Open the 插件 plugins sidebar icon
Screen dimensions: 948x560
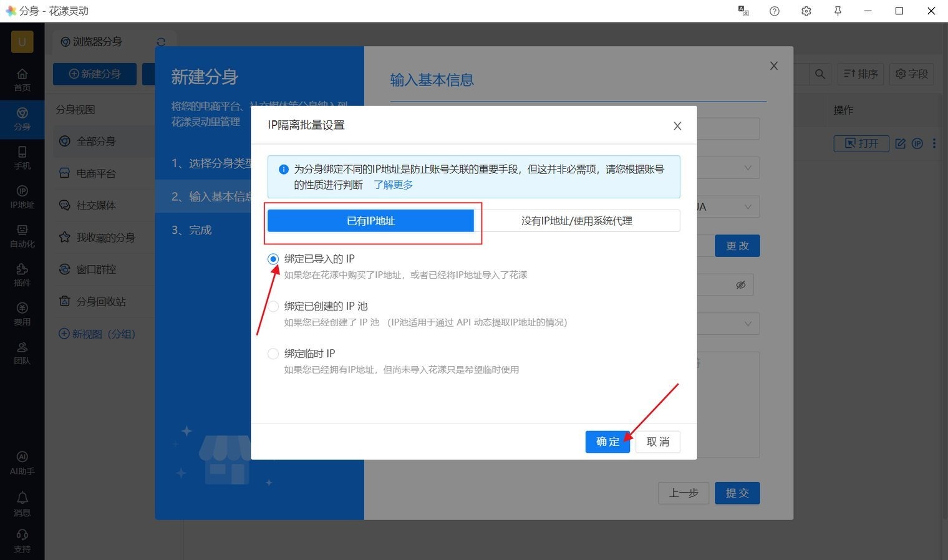[22, 274]
